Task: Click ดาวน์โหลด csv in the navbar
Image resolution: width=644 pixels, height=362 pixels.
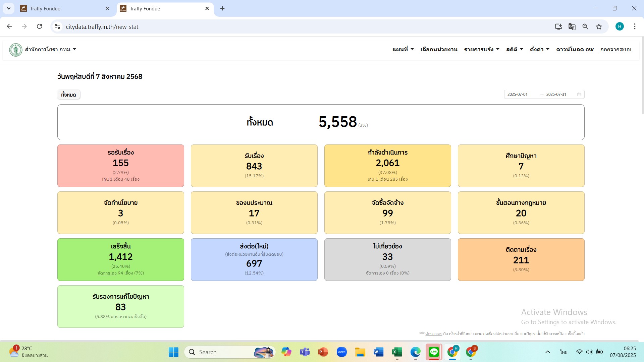Action: click(575, 49)
